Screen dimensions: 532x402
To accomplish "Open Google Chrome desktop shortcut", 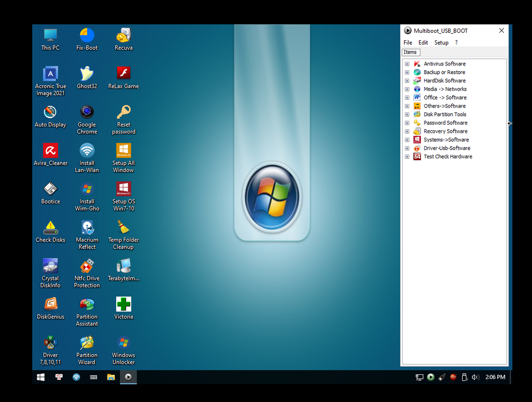I will 87,120.
